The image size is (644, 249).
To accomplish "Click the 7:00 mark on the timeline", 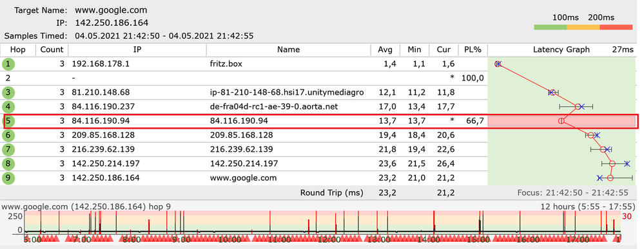I will click(81, 239).
